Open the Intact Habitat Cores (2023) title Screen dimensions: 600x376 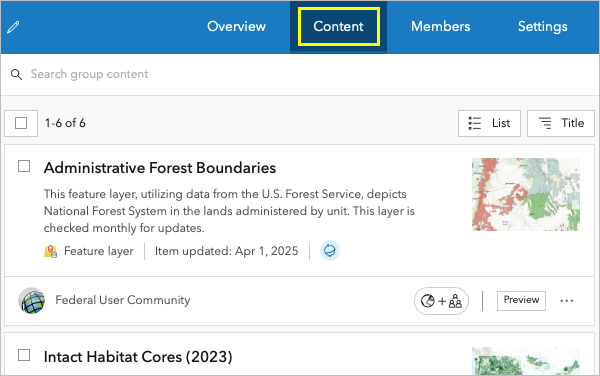tap(138, 357)
